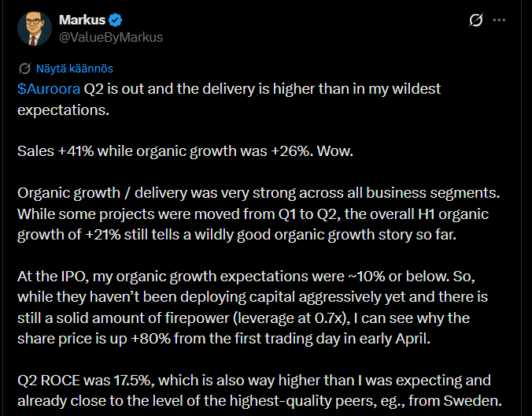Click the line reading expectations.
This screenshot has height=416, width=532.
coord(64,110)
